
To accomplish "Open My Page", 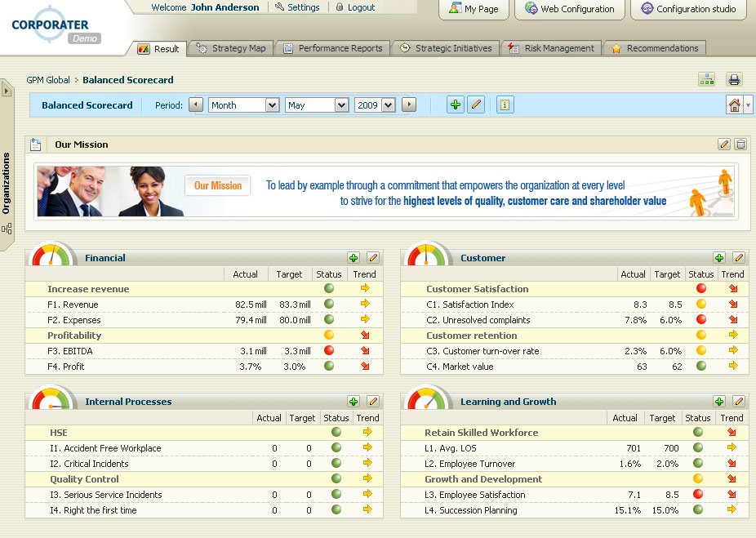I will (x=474, y=9).
